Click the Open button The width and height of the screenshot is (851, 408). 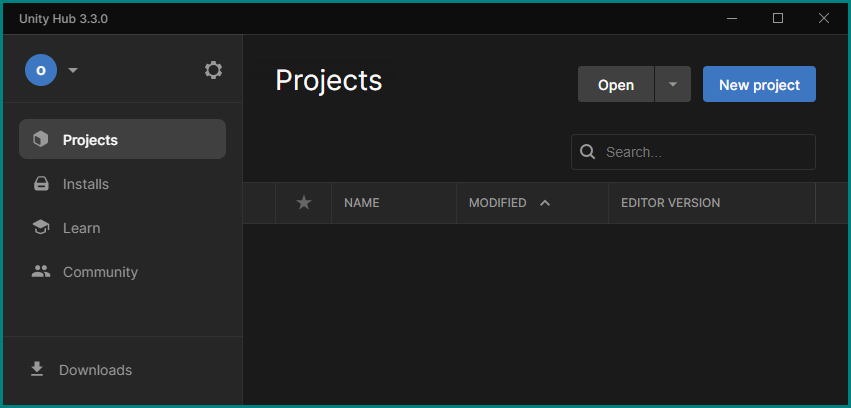point(616,84)
